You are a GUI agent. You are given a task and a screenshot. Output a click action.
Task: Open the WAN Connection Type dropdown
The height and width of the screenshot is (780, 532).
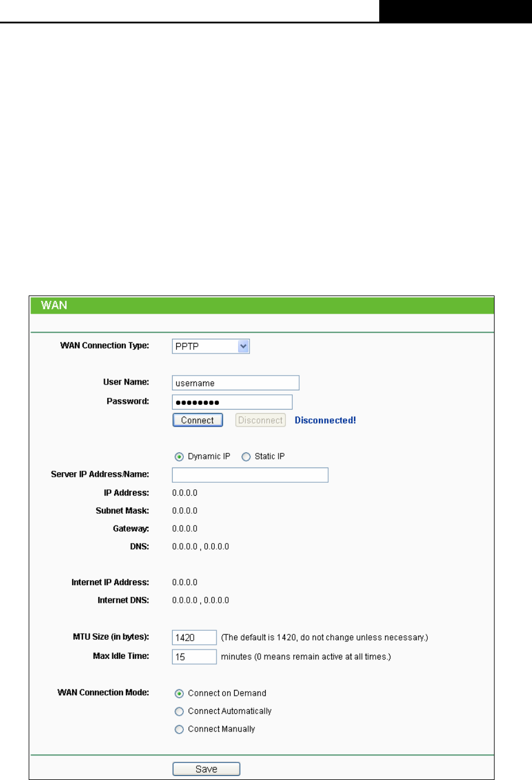click(x=211, y=346)
